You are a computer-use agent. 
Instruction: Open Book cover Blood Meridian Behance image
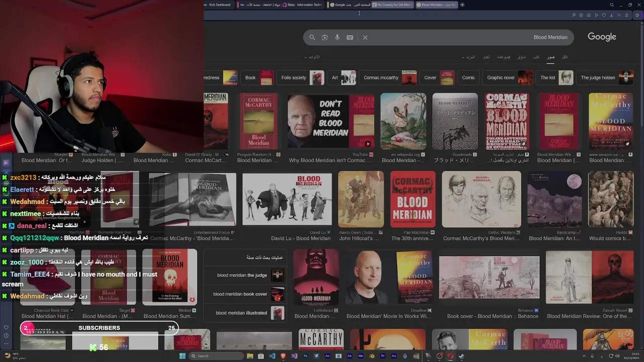click(x=489, y=277)
